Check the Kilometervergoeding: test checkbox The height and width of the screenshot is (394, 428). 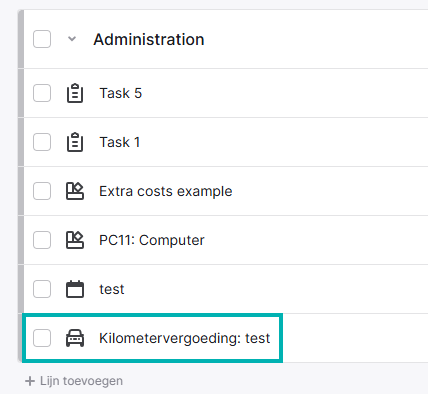[42, 338]
